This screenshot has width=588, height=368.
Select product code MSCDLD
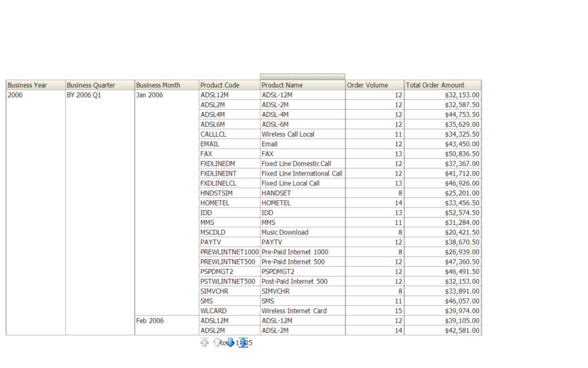point(213,232)
